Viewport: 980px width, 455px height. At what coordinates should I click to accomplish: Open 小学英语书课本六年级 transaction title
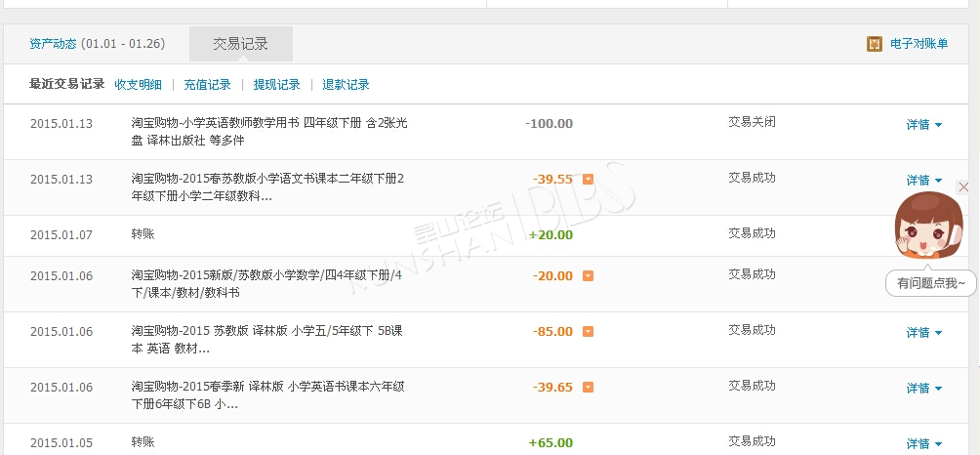pos(268,395)
